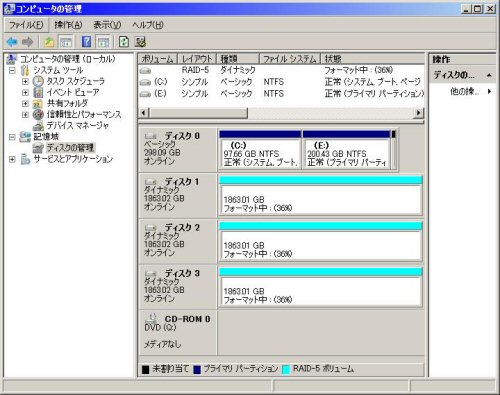Select システム ツール tree node
The height and width of the screenshot is (395, 500).
58,70
